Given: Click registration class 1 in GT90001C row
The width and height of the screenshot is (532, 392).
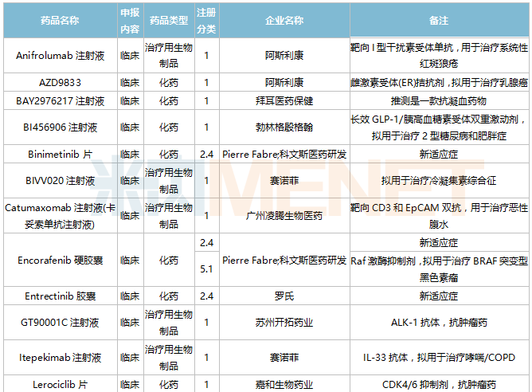Looking at the screenshot, I should [206, 323].
